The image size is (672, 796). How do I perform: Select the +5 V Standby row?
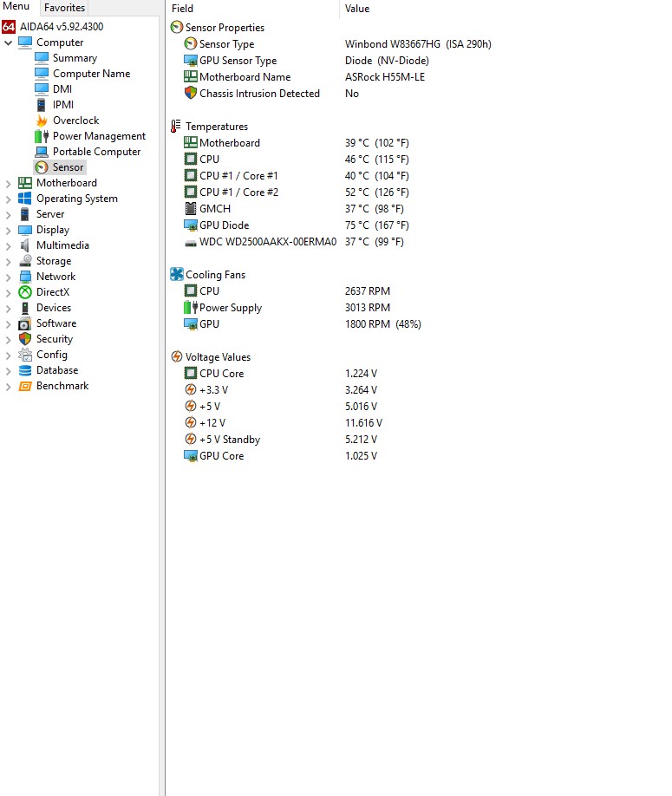coord(280,440)
